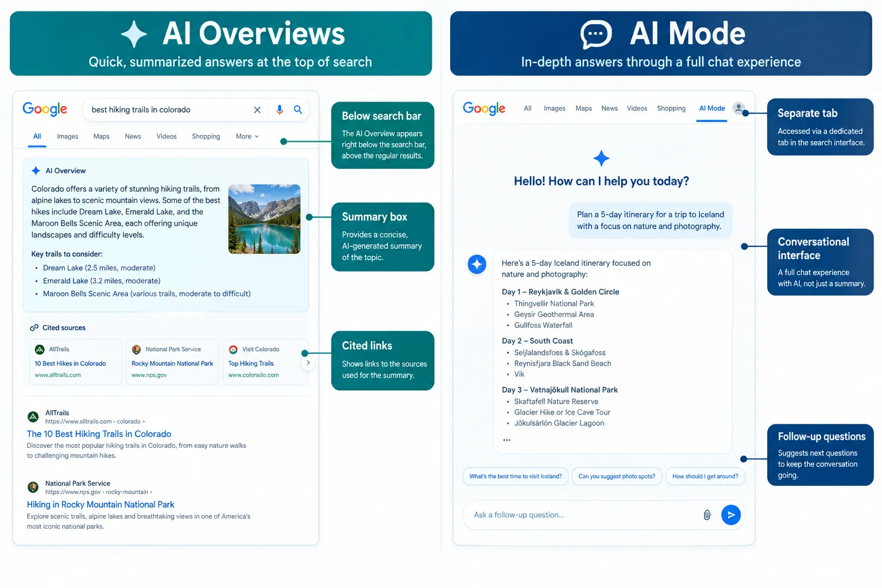
Task: Open the Rocky Mountain National Park cited link
Action: point(172,363)
